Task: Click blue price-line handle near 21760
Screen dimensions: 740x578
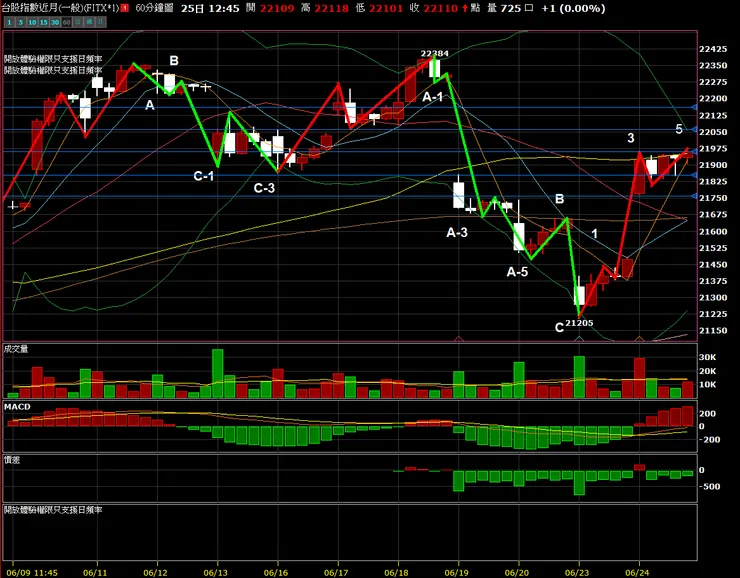Action: tap(694, 196)
